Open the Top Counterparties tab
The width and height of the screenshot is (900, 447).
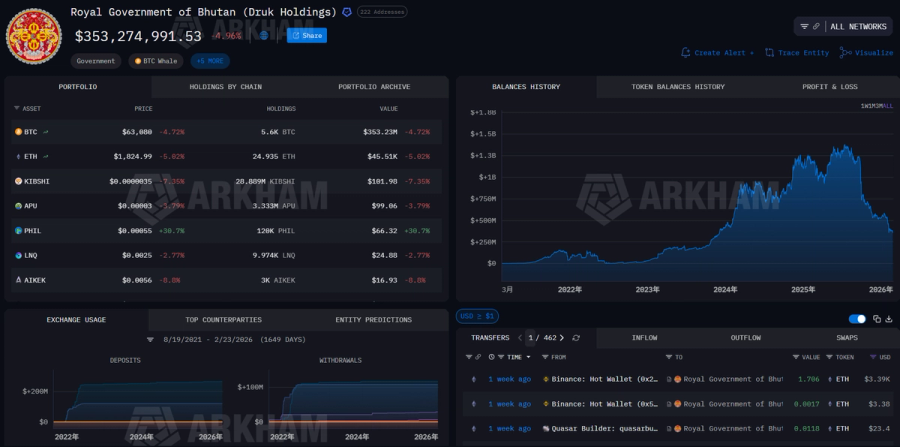point(223,320)
